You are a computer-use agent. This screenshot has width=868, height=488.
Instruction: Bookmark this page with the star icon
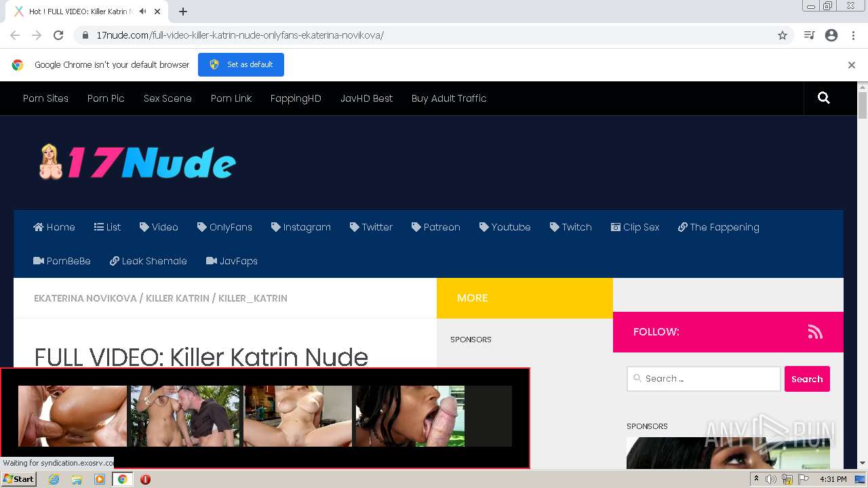783,35
